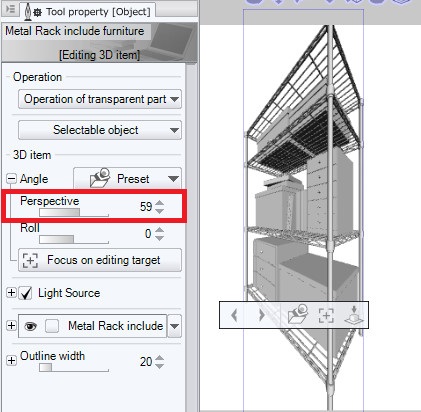421x412 pixels.
Task: Adjust the Perspective slider
Action: [x=74, y=212]
